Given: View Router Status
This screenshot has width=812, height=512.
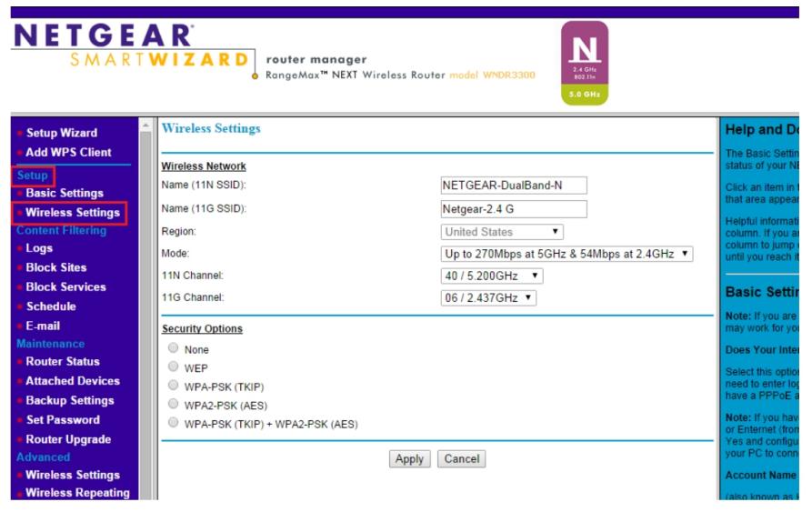Looking at the screenshot, I should pyautogui.click(x=63, y=361).
